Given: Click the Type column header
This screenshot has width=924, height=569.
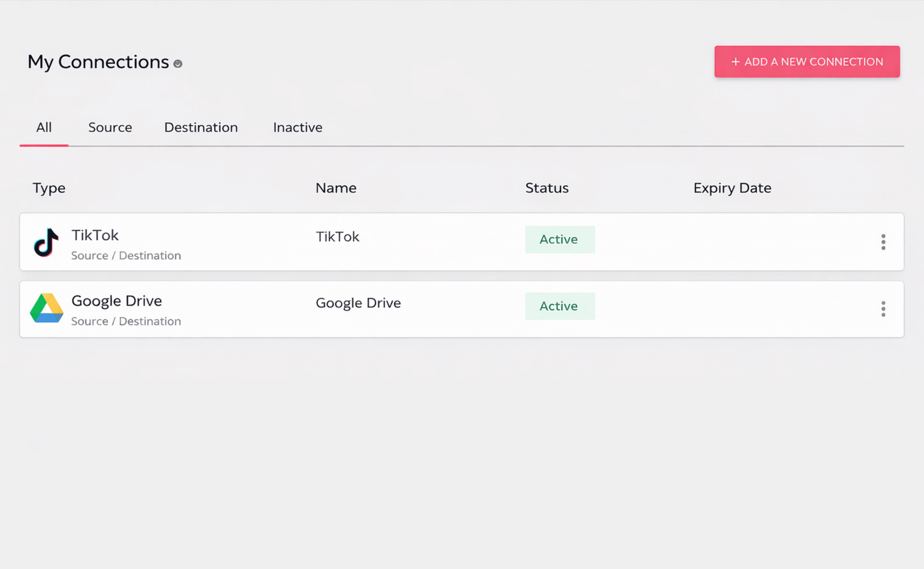Looking at the screenshot, I should tap(49, 188).
